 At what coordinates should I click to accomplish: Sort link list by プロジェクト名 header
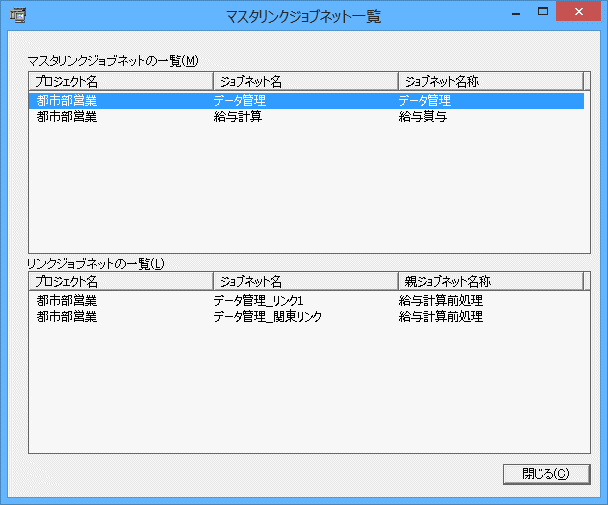click(121, 281)
